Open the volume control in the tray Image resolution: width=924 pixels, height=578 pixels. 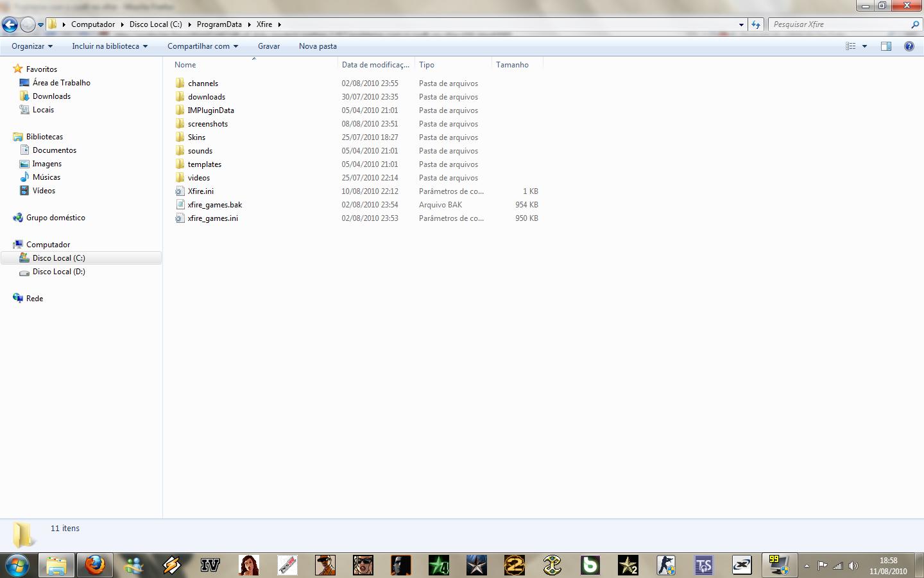click(853, 566)
